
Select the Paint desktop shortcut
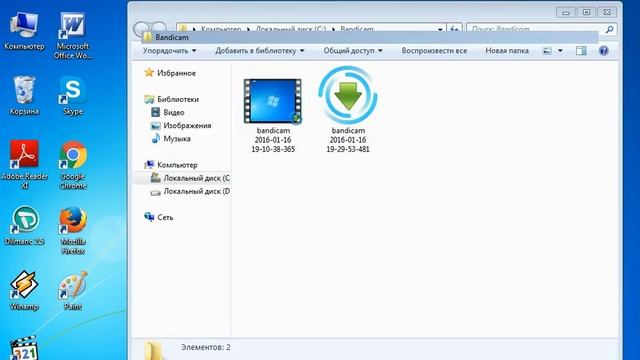coord(73,291)
